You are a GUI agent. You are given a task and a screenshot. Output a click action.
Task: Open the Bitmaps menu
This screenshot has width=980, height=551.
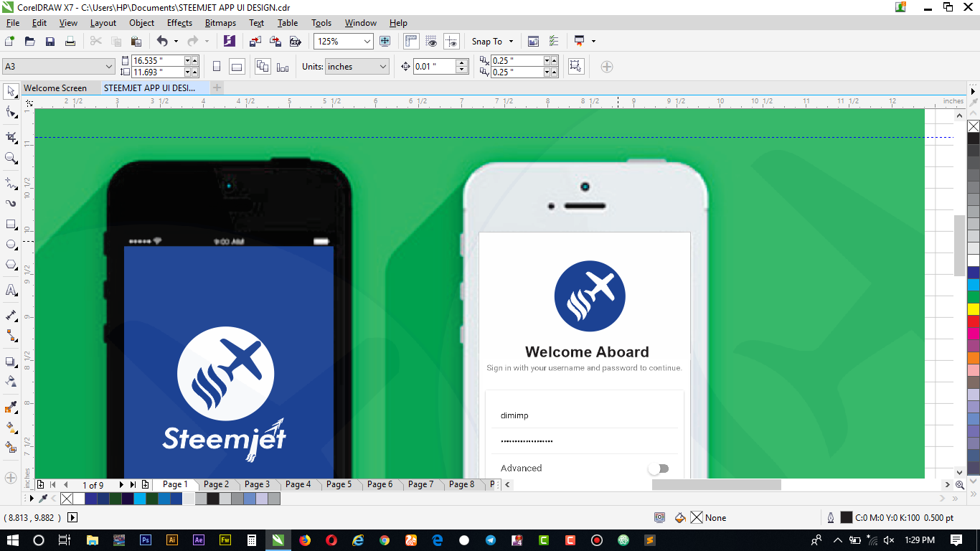coord(220,23)
